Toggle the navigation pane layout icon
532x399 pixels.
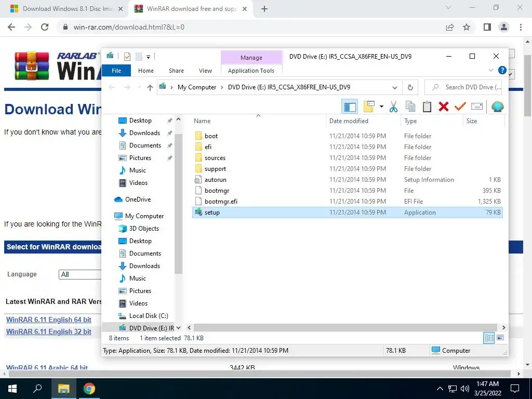pos(350,107)
